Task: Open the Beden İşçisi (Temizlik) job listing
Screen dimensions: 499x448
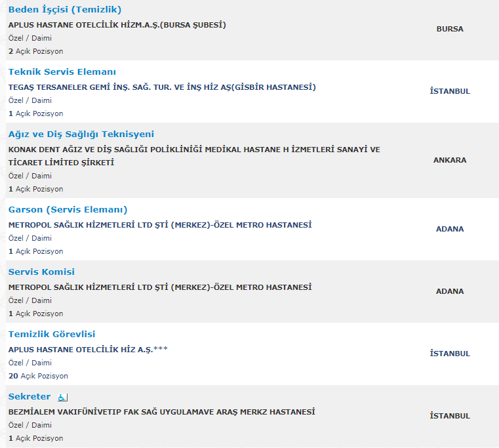Action: point(65,10)
